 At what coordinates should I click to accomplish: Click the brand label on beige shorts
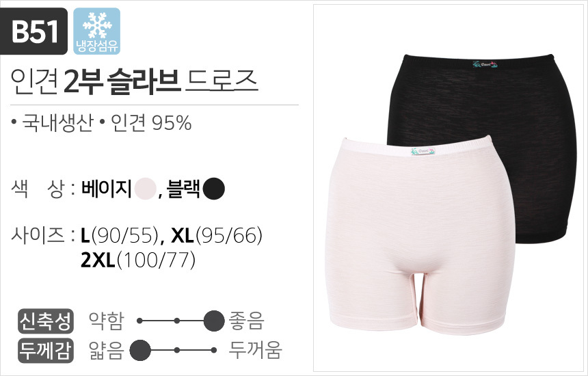click(423, 152)
